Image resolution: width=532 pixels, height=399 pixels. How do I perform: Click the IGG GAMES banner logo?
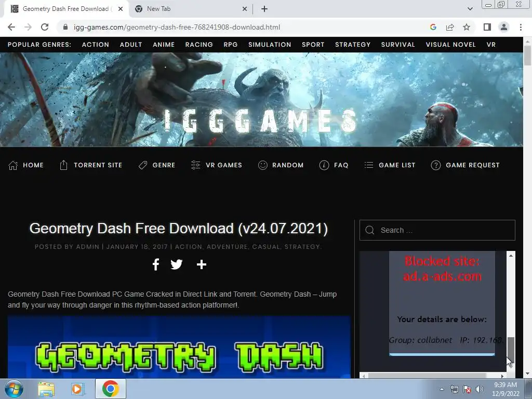[261, 121]
